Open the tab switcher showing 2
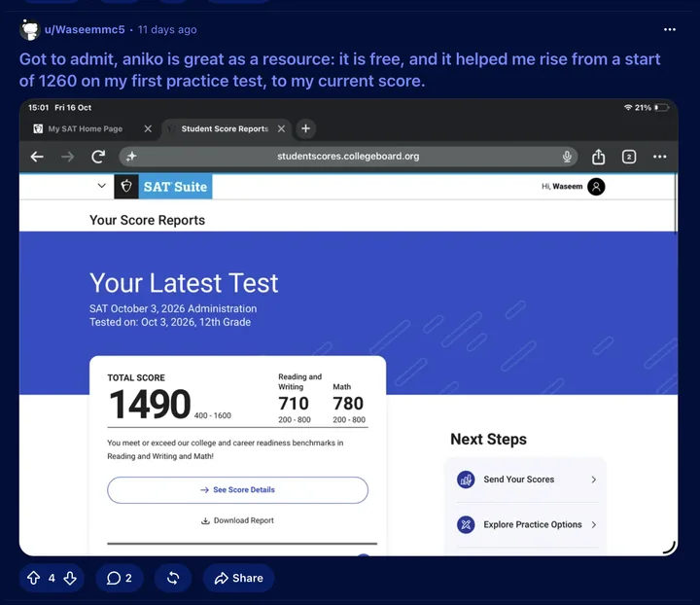 pyautogui.click(x=629, y=157)
